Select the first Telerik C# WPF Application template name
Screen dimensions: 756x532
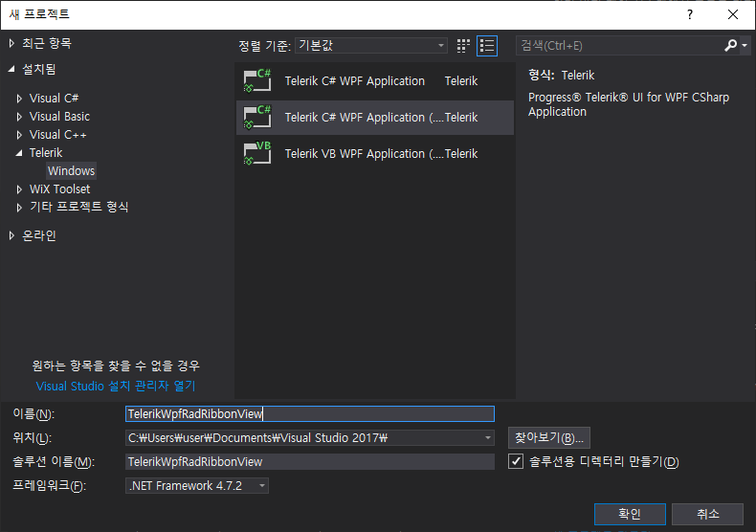355,81
